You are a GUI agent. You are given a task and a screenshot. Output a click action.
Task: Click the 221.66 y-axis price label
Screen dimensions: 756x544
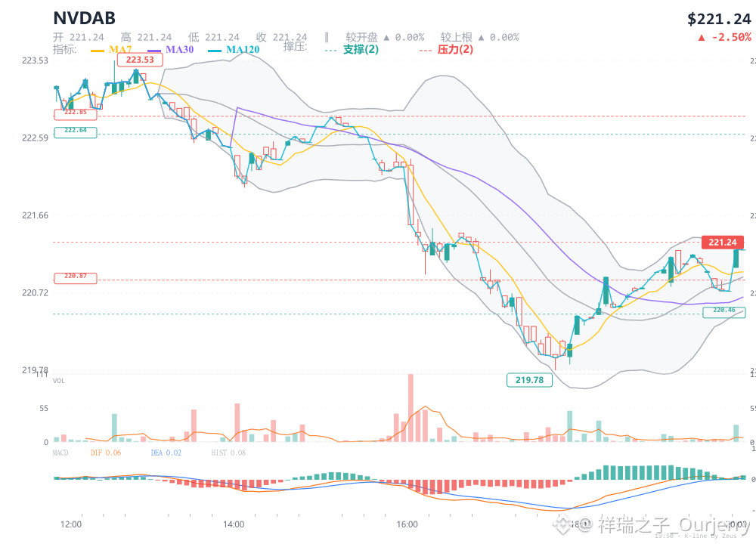coord(35,215)
